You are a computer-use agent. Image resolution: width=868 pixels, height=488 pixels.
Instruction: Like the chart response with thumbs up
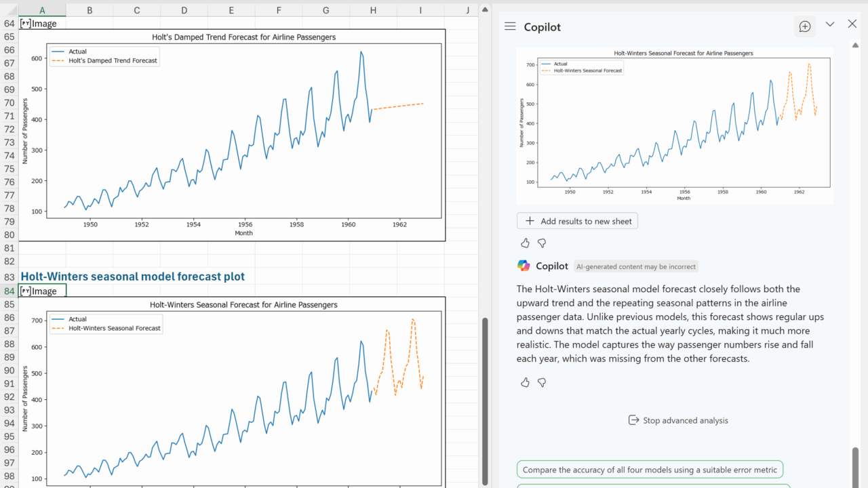coord(525,243)
